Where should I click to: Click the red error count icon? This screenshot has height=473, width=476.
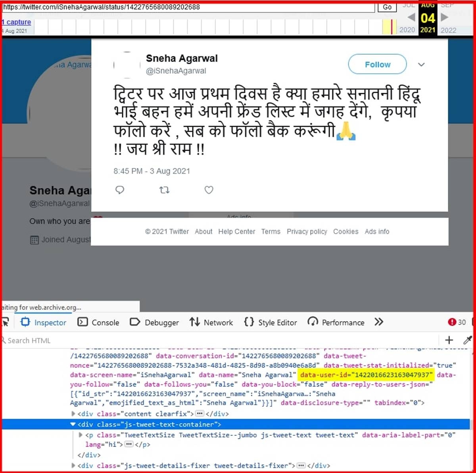point(452,322)
